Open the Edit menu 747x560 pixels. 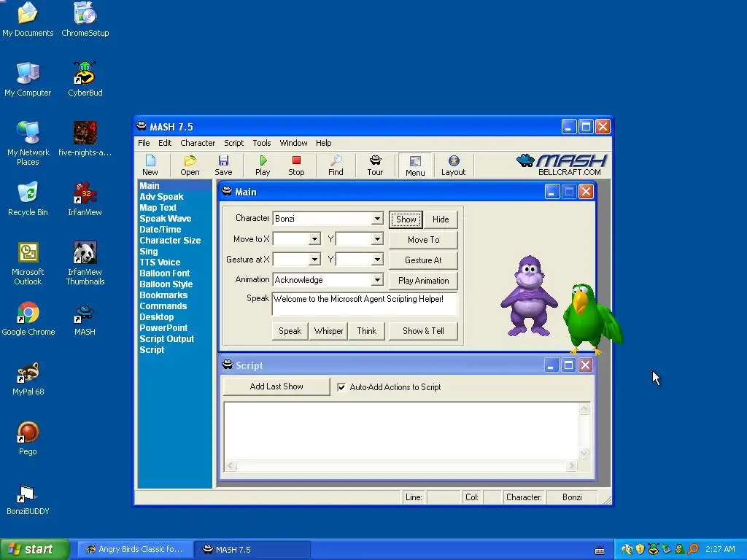click(x=165, y=143)
